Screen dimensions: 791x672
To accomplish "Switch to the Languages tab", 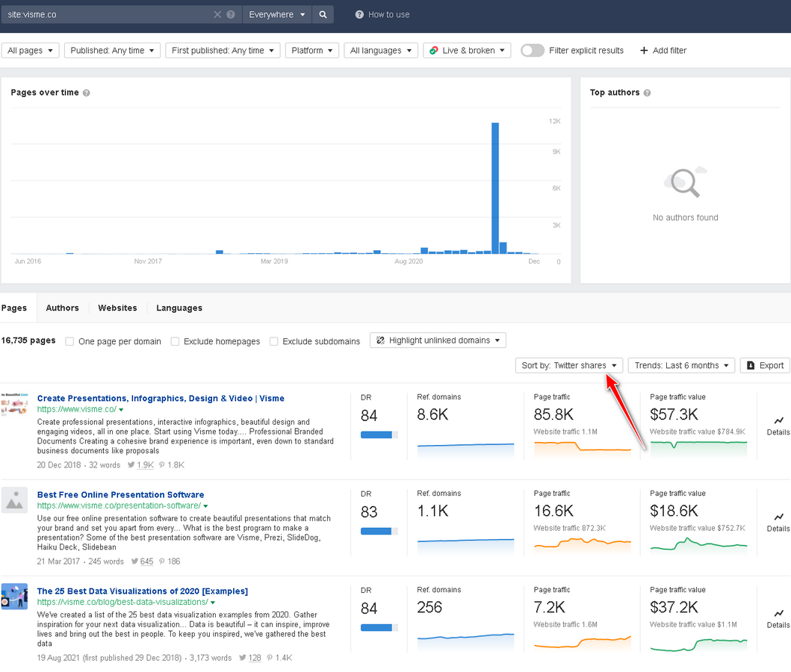I will (179, 308).
